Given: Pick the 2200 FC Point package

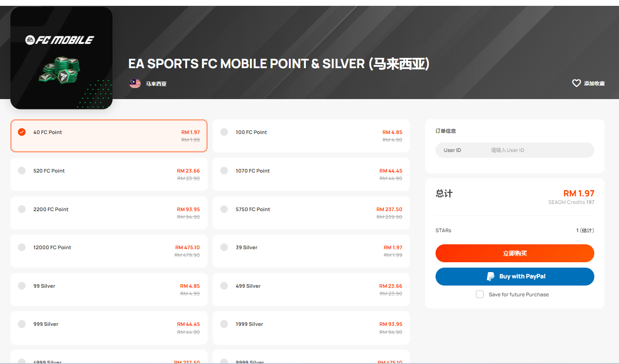Looking at the screenshot, I should (109, 213).
